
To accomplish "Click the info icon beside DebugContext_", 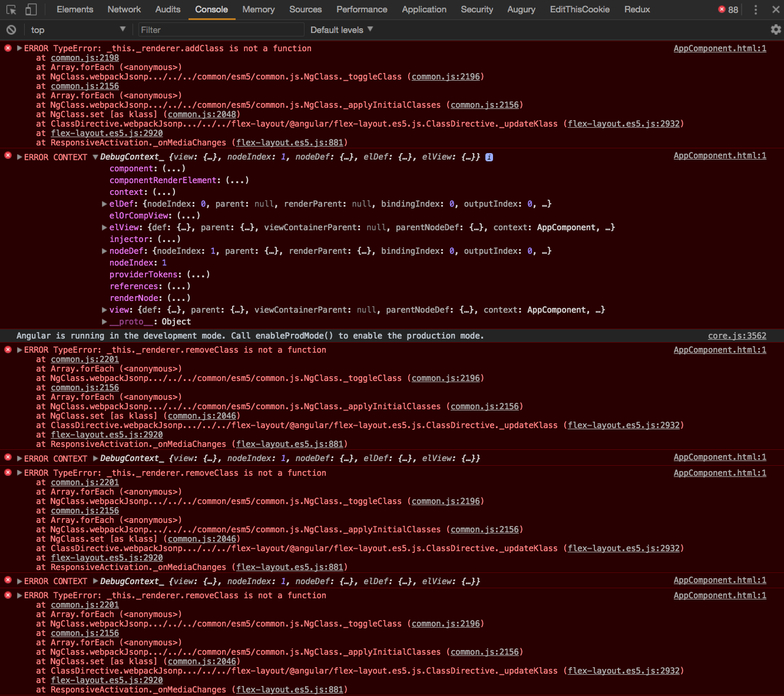I will [489, 157].
